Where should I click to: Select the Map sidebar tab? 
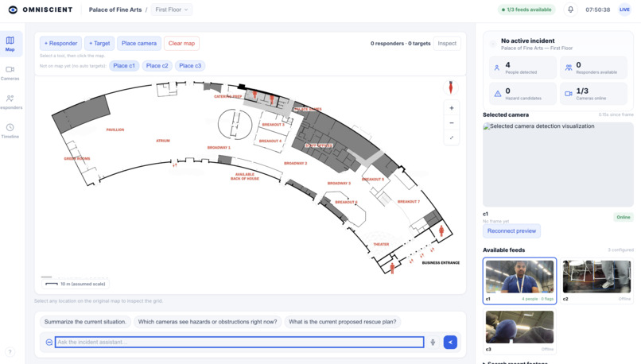click(10, 44)
